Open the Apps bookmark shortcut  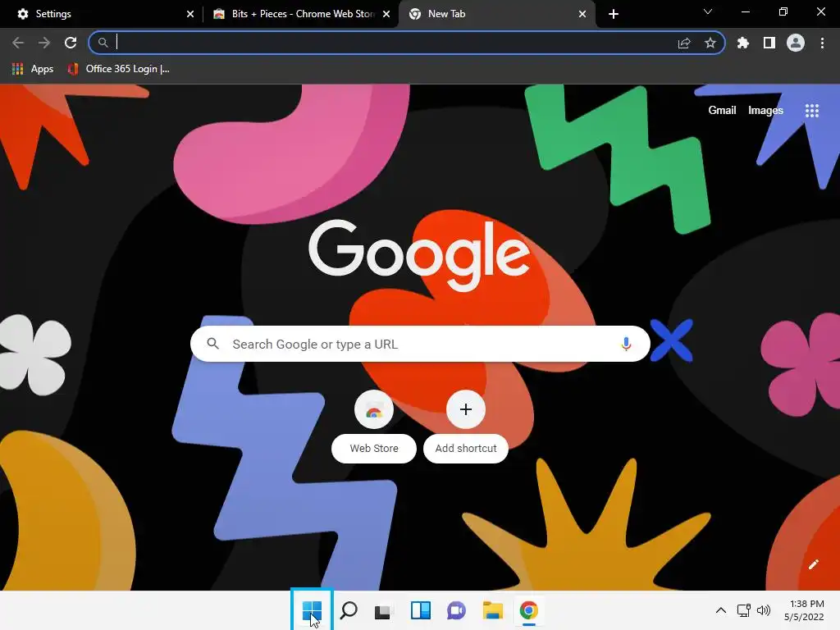pos(33,69)
